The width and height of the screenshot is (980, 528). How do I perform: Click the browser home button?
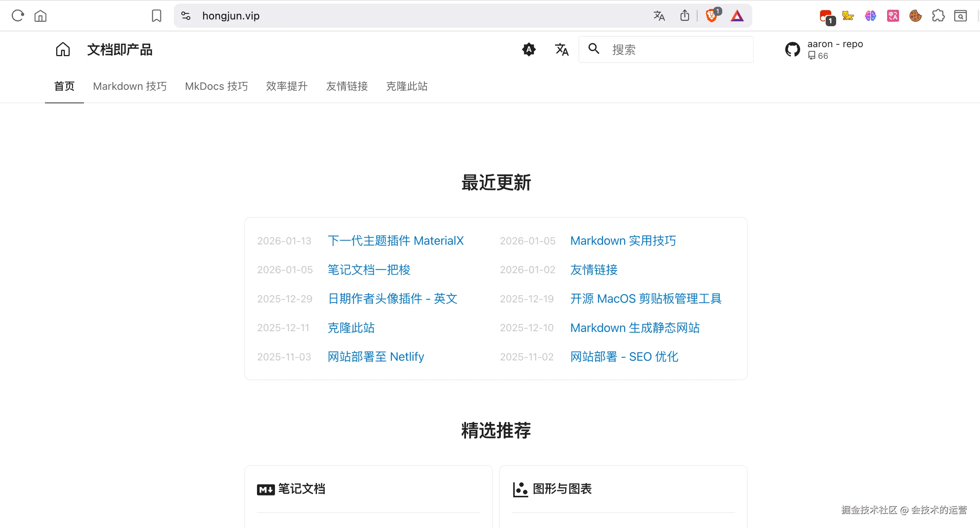coord(40,16)
